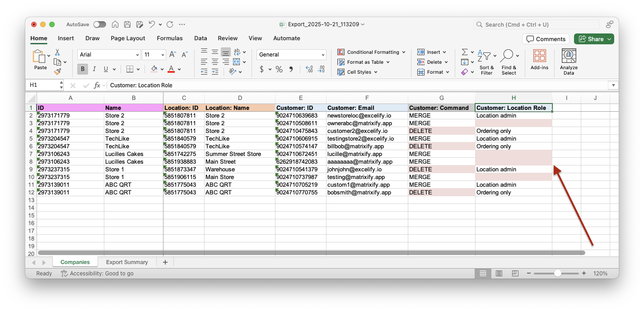
Task: Toggle Italic formatting button
Action: click(94, 69)
